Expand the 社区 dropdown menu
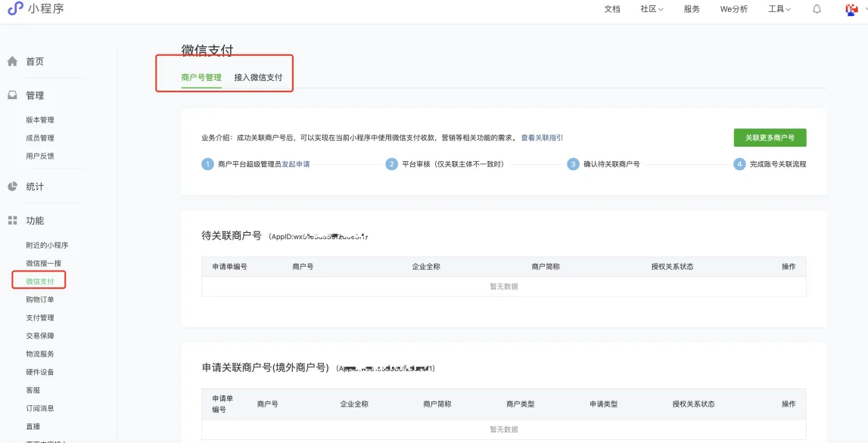 652,9
